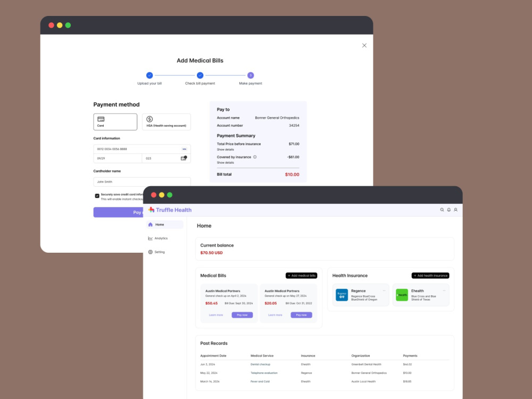Click the card number input field
This screenshot has height=399, width=532.
click(x=142, y=149)
